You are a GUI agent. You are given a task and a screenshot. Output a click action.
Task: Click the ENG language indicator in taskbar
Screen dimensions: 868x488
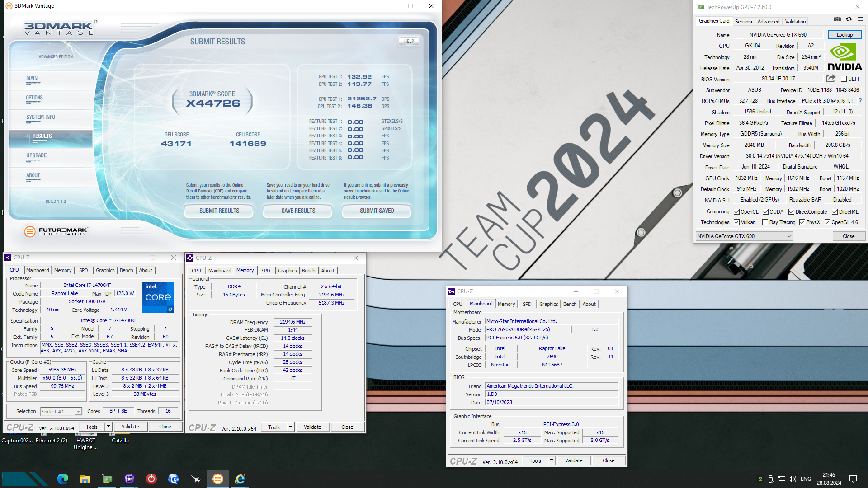[806, 479]
